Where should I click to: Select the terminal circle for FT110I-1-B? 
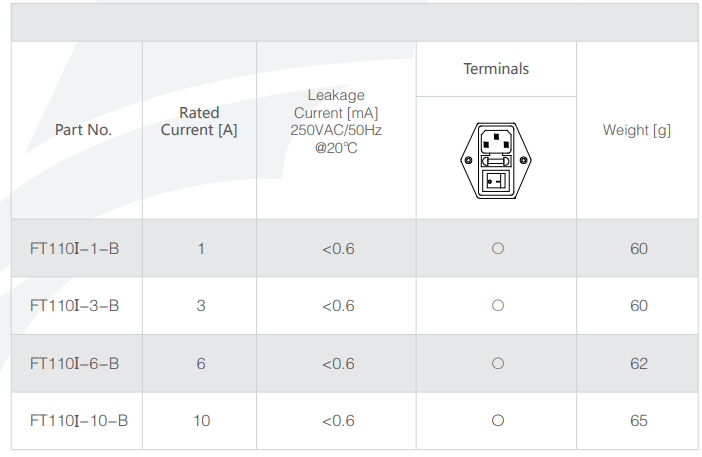pyautogui.click(x=498, y=248)
